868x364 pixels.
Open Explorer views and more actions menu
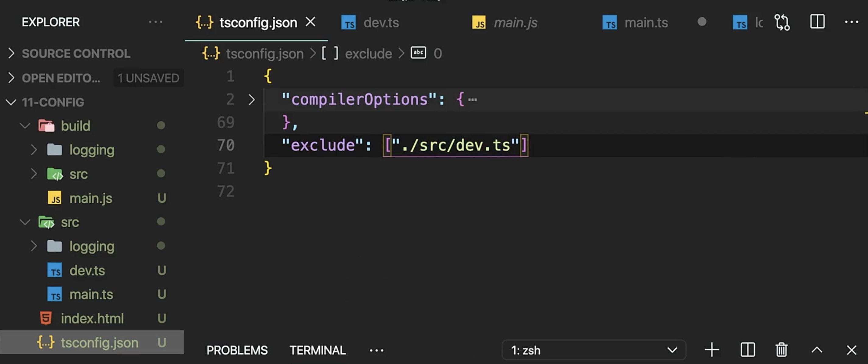coord(156,22)
